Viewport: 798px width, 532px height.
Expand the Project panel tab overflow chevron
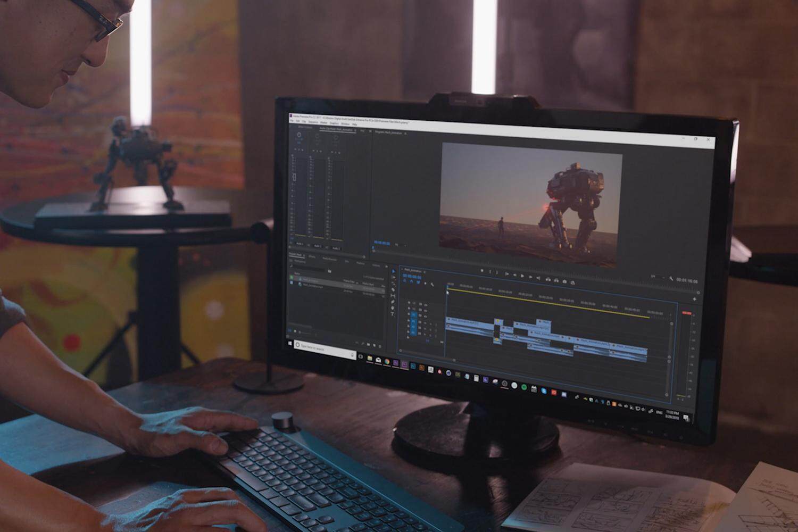click(x=387, y=267)
